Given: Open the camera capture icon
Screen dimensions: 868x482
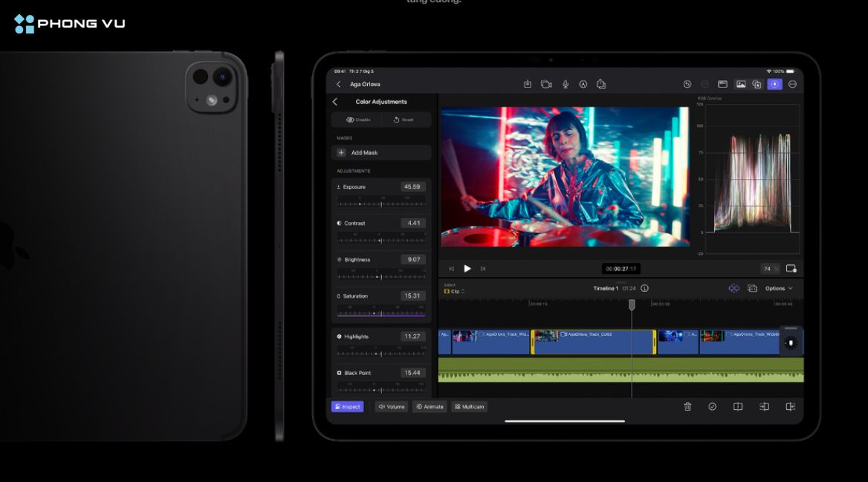Looking at the screenshot, I should tap(546, 84).
